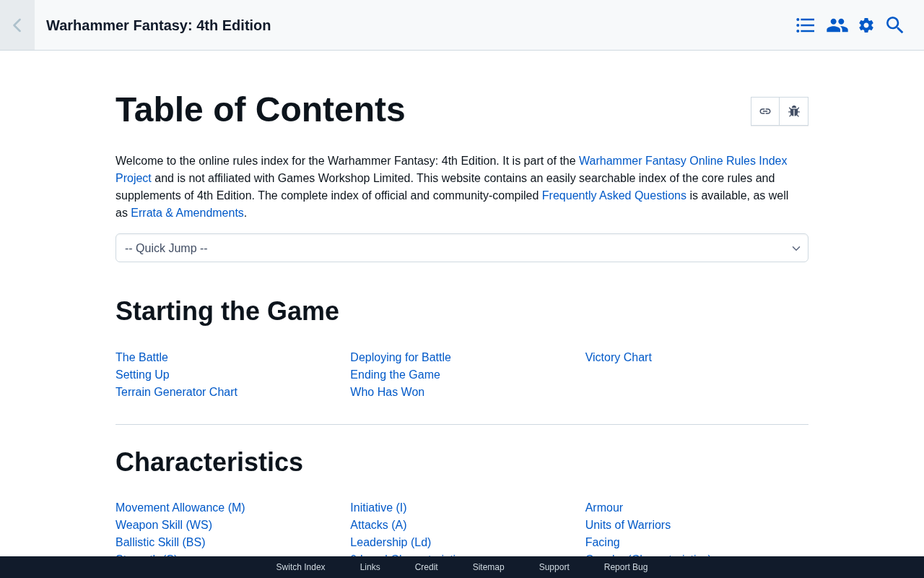Open Report Bug footer item
Image resolution: width=924 pixels, height=578 pixels.
coord(626,567)
